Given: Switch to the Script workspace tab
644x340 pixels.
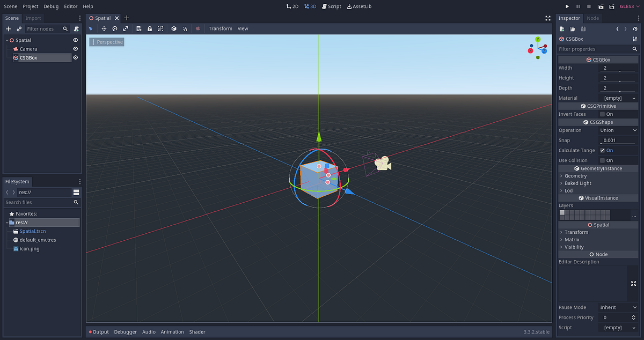Looking at the screenshot, I should pos(331,6).
